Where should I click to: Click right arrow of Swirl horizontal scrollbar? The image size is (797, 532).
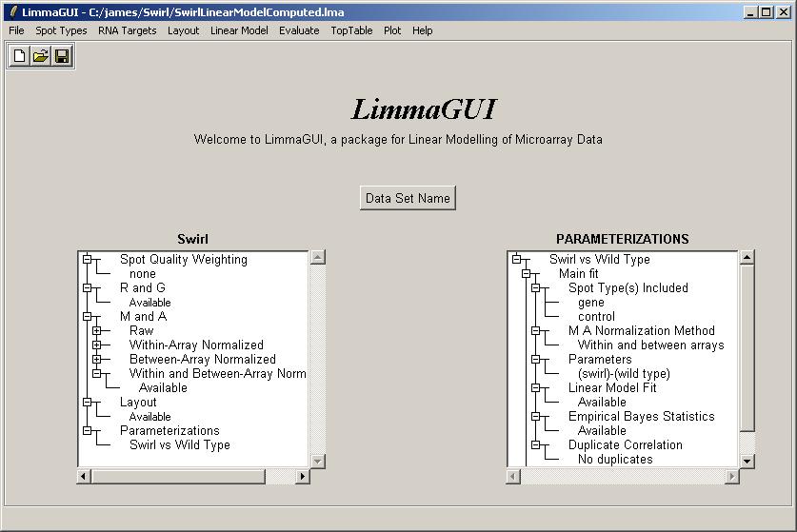point(303,476)
